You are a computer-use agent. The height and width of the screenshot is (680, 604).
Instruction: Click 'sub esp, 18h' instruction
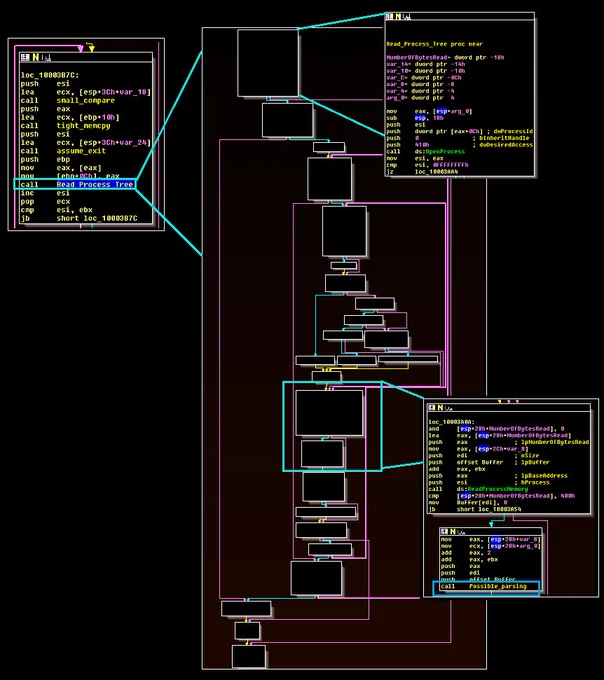(415, 118)
